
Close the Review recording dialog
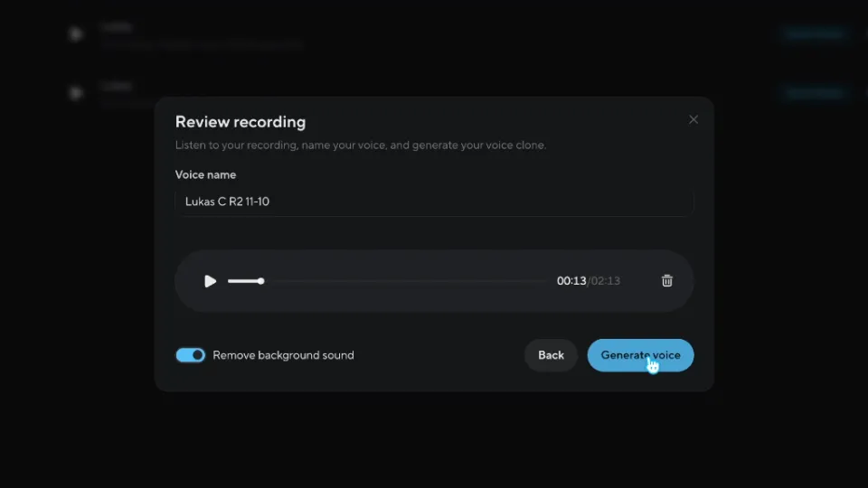pyautogui.click(x=693, y=119)
